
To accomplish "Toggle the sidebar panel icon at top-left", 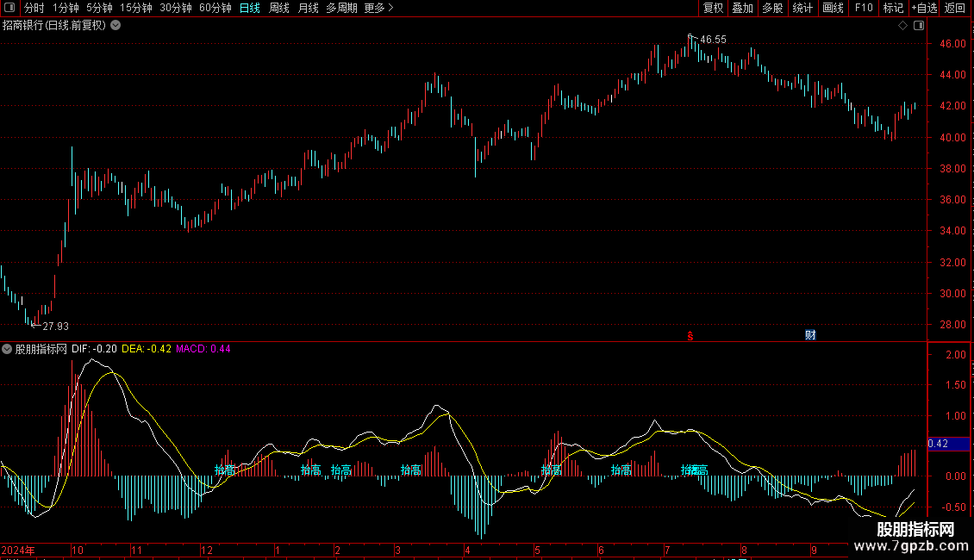I will (9, 8).
